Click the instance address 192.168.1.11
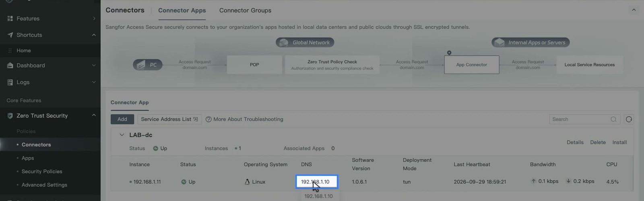Viewport: 644px width, 201px height. click(x=147, y=182)
